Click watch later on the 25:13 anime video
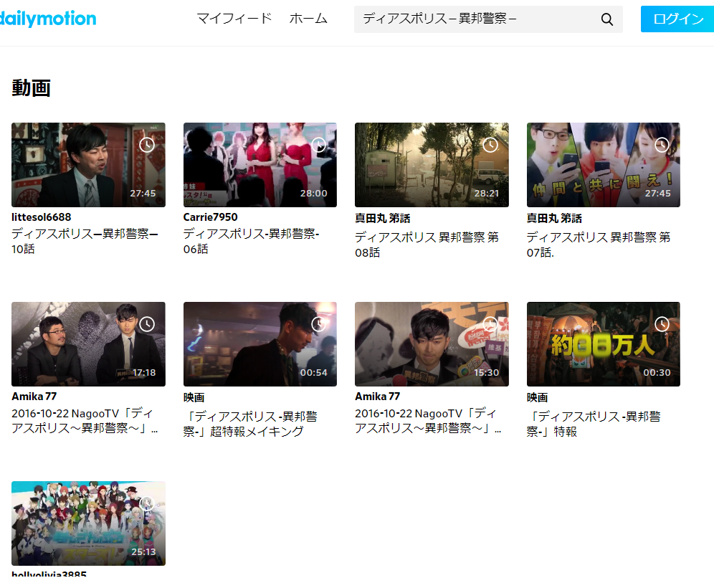714x588 pixels. (x=147, y=503)
